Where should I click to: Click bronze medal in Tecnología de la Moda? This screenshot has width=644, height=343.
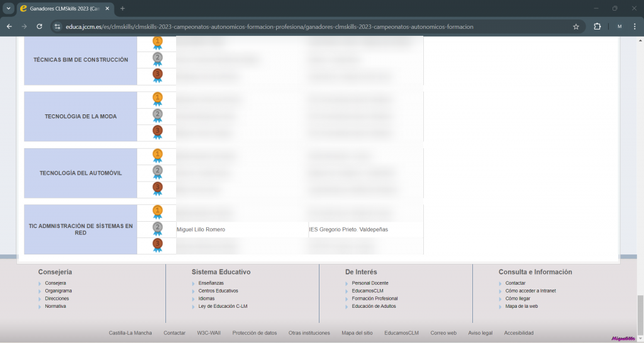click(157, 133)
